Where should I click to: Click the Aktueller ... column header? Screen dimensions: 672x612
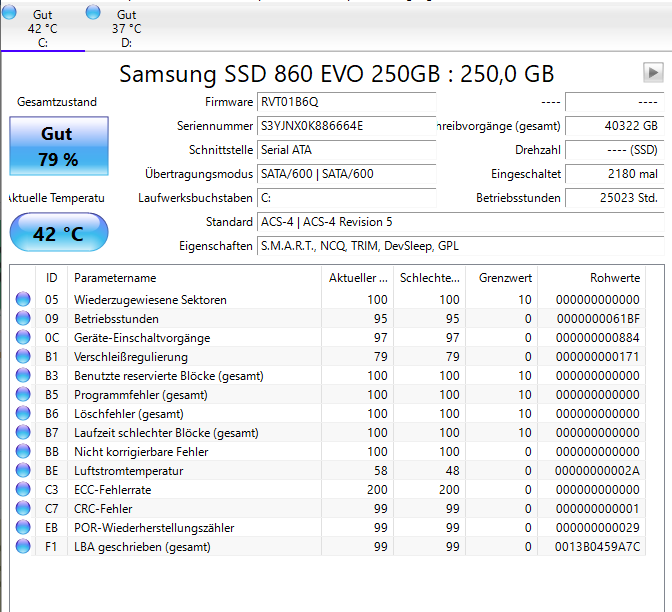tap(357, 278)
